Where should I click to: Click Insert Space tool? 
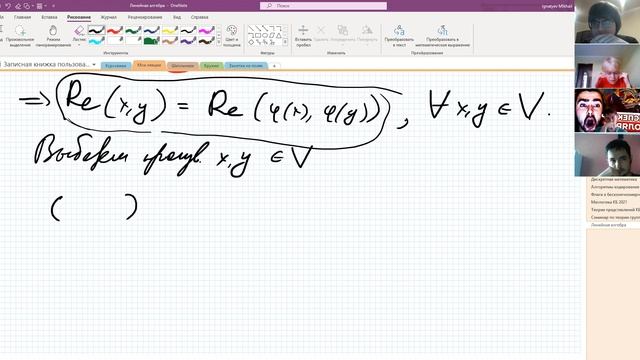pyautogui.click(x=303, y=36)
